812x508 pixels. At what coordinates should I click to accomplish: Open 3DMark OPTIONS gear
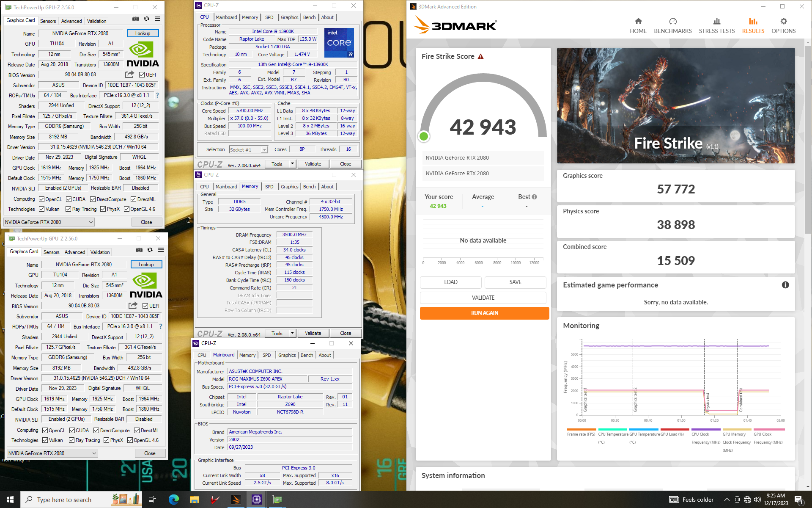click(783, 26)
